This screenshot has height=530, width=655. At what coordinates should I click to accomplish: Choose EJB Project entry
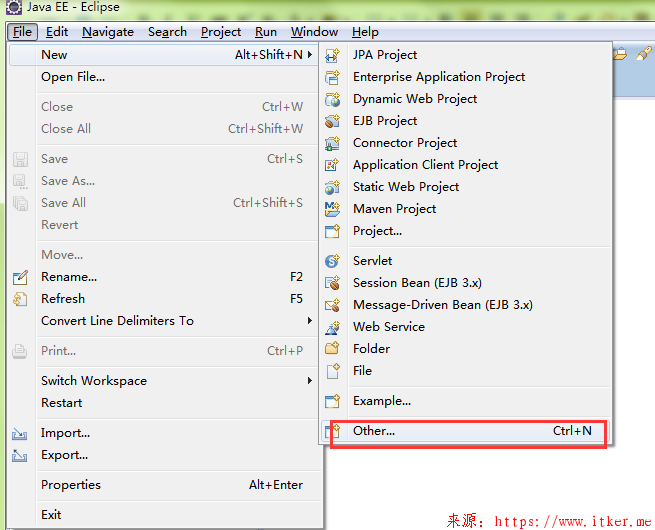pyautogui.click(x=466, y=121)
